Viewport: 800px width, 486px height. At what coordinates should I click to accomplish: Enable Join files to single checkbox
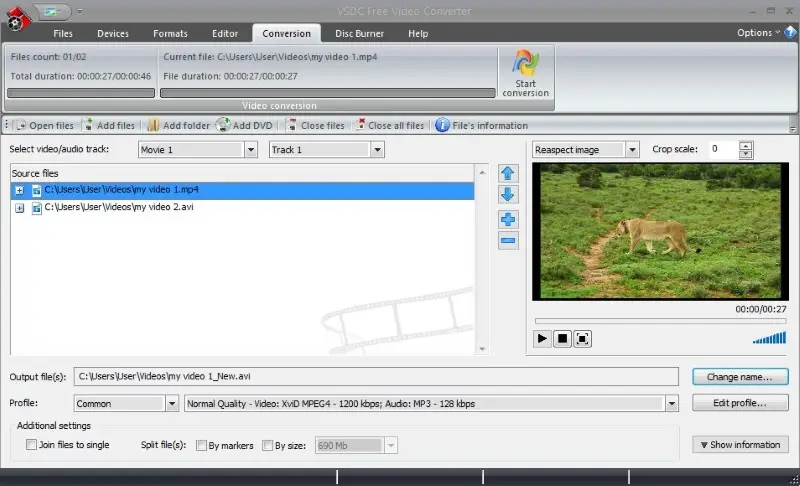(31, 445)
